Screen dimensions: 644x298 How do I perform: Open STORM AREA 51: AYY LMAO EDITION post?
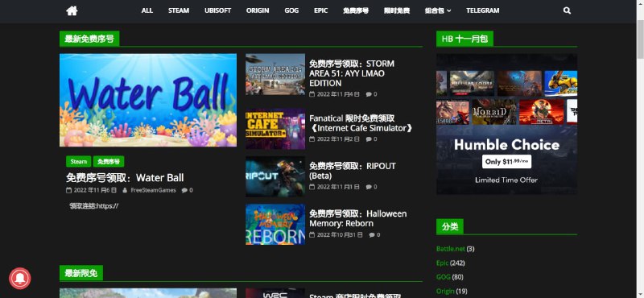click(x=352, y=73)
